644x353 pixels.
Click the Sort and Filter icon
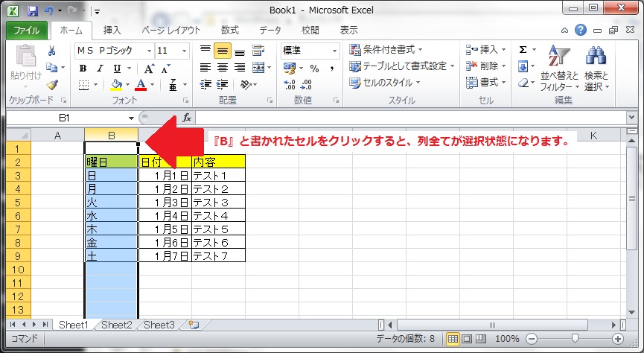pos(558,67)
